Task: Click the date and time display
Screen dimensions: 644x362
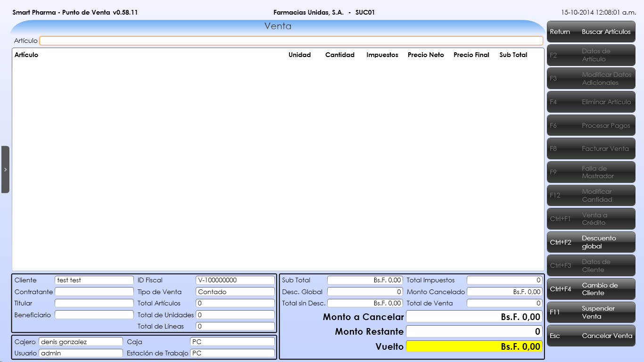Action: [x=599, y=12]
